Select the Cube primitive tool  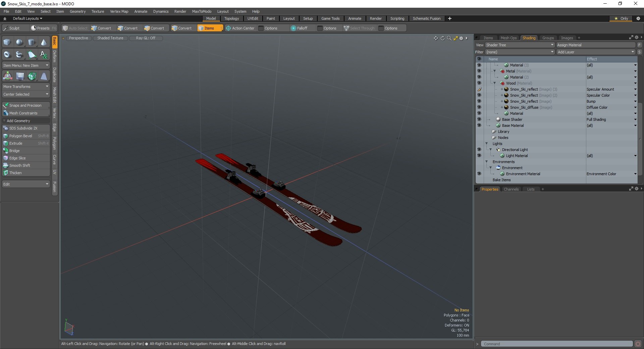(x=7, y=42)
